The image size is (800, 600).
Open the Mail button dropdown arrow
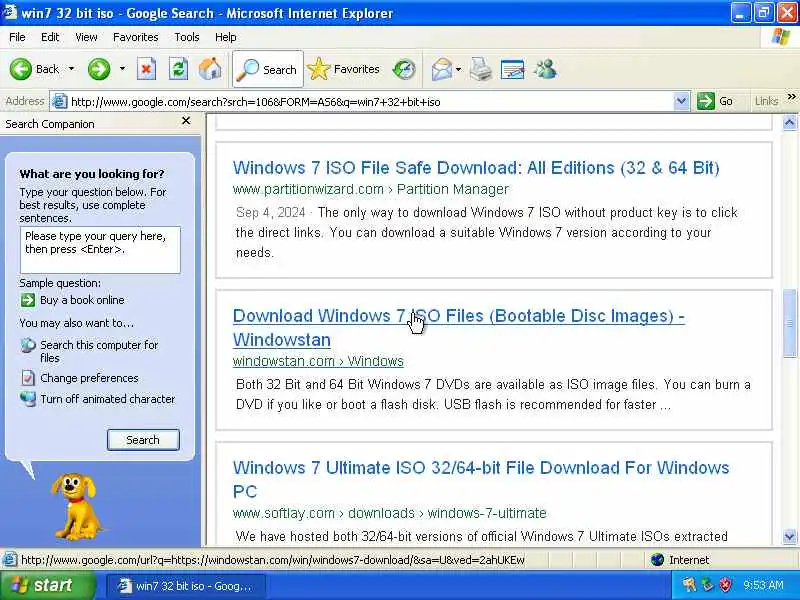click(x=459, y=69)
